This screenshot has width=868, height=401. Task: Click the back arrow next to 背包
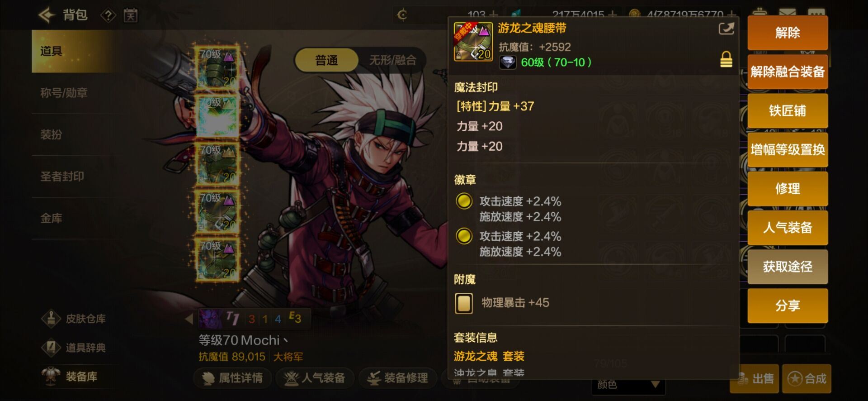(x=47, y=15)
